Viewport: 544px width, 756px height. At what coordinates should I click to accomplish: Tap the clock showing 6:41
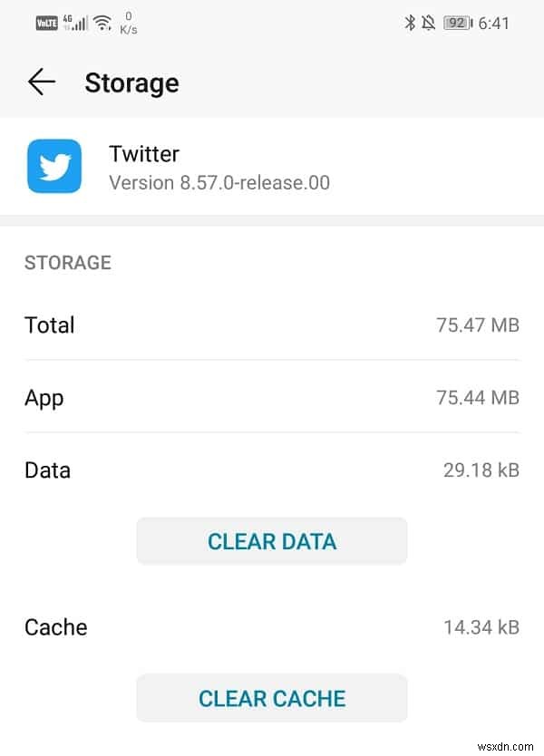pos(494,23)
